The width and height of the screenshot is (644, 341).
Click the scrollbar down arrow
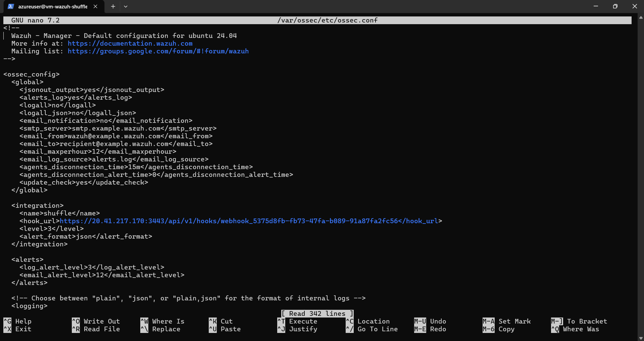tap(641, 338)
